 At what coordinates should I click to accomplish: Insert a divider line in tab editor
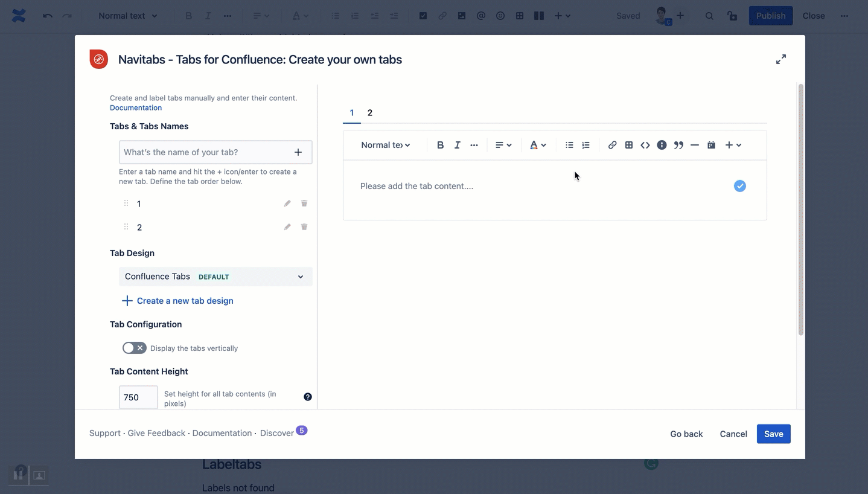(695, 145)
